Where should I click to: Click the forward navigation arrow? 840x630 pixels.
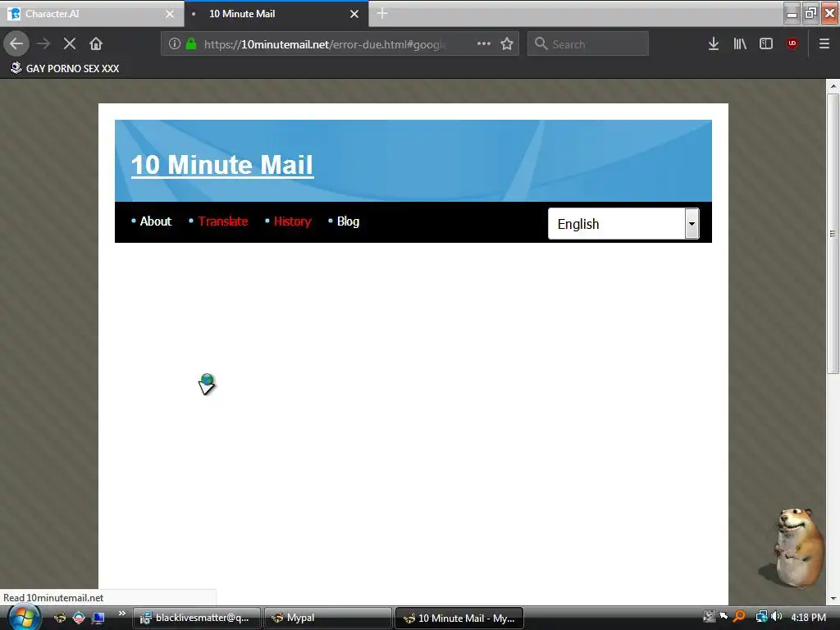43,43
